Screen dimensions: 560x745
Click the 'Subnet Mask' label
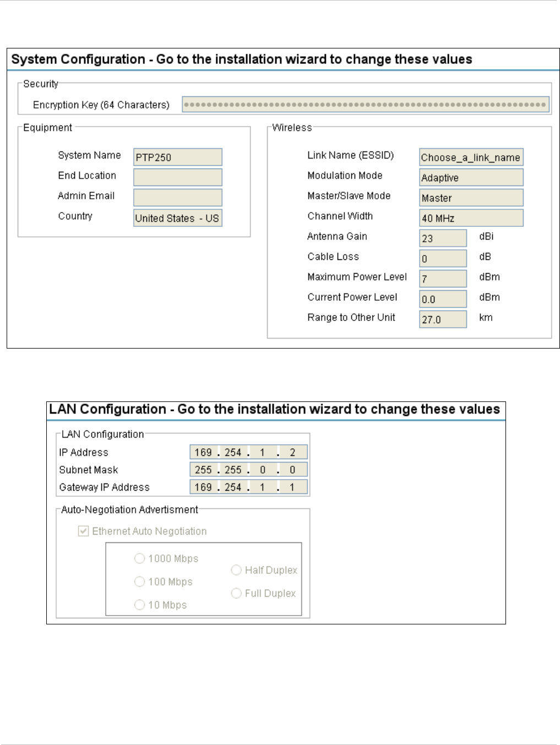pos(89,470)
